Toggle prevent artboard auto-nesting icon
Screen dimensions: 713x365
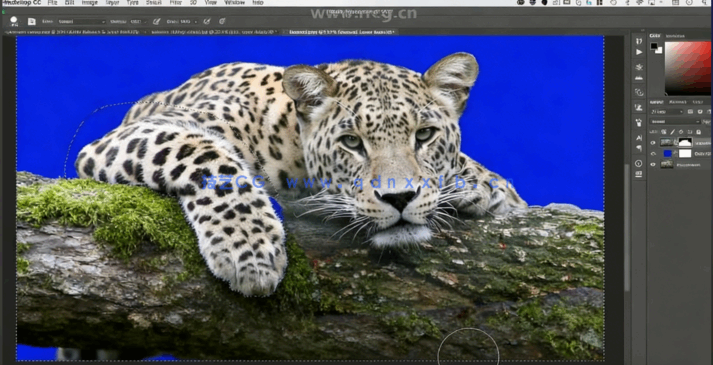689,132
